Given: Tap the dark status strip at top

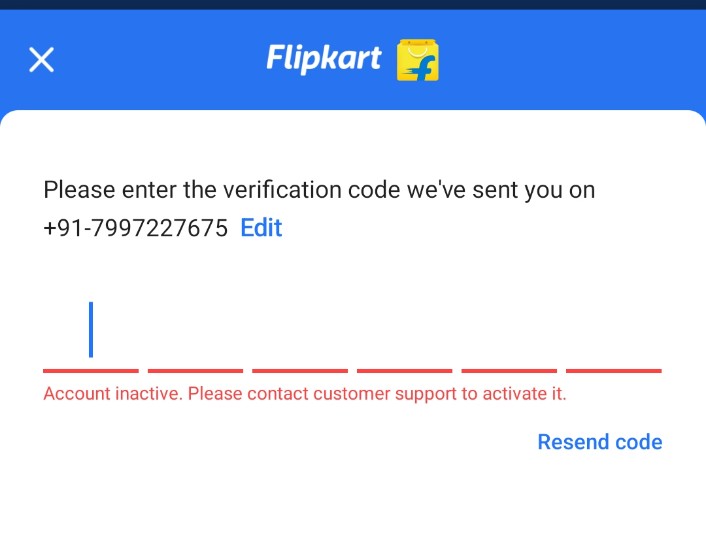Looking at the screenshot, I should point(353,4).
